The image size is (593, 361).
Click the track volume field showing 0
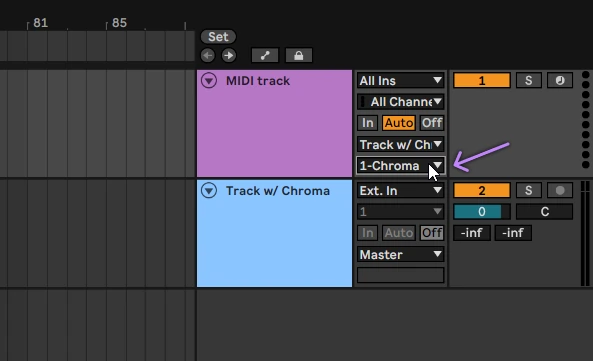tap(482, 212)
